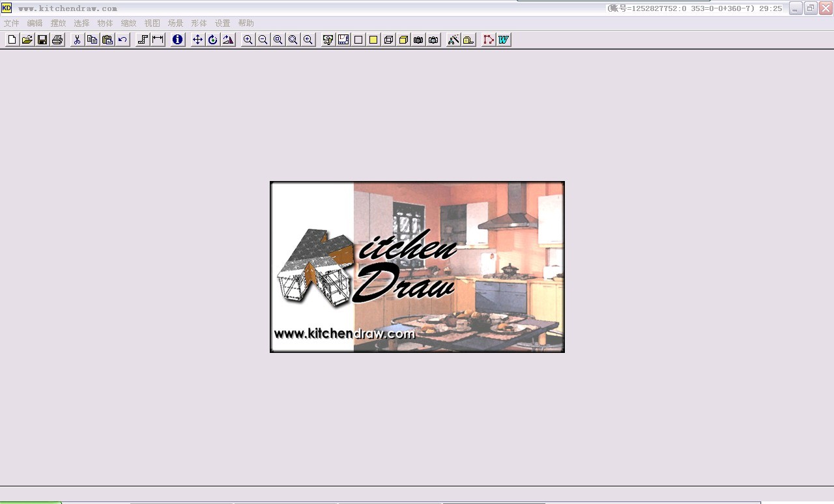The image size is (834, 504).
Task: Select the empty white square view icon
Action: [x=358, y=40]
